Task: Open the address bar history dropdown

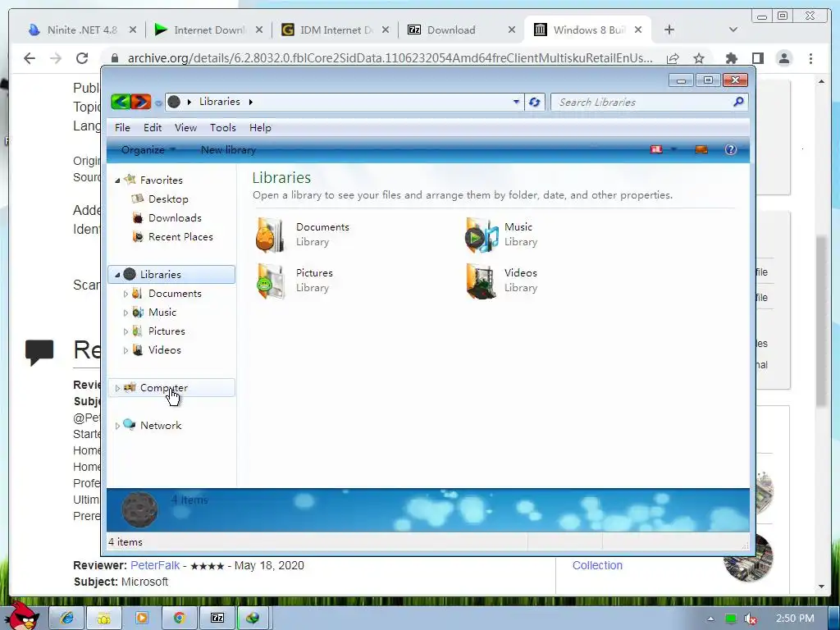Action: [x=516, y=102]
